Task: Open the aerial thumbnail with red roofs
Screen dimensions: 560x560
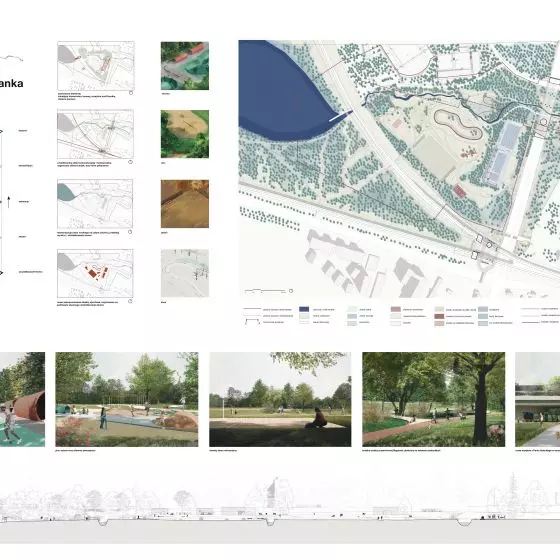Action: 185,66
